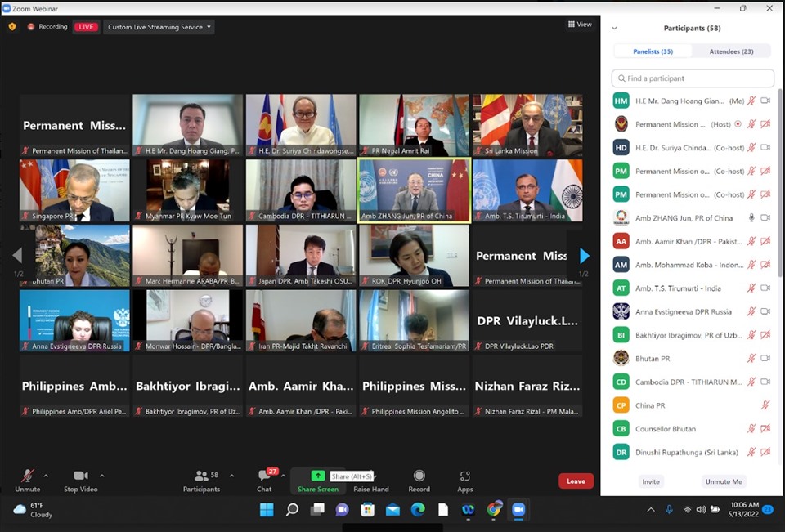The height and width of the screenshot is (532, 785).
Task: Select the Panelists (35) tab
Action: (x=653, y=51)
